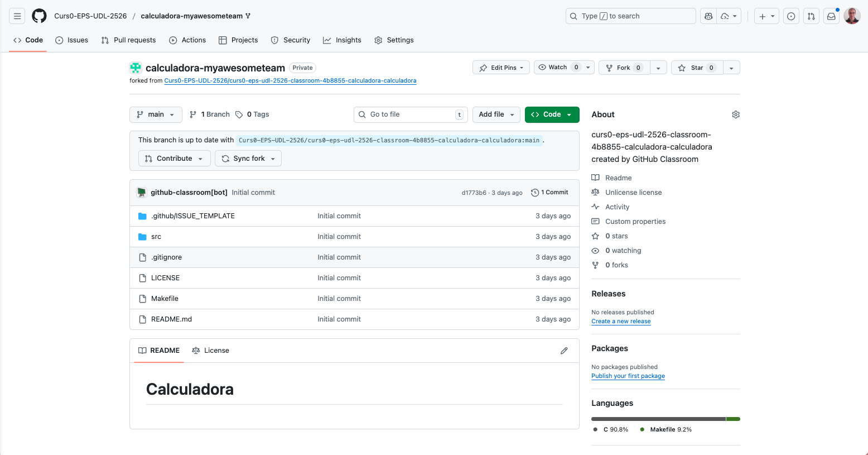Viewport: 868px width, 455px height.
Task: View 0 stars link in About
Action: (610, 236)
